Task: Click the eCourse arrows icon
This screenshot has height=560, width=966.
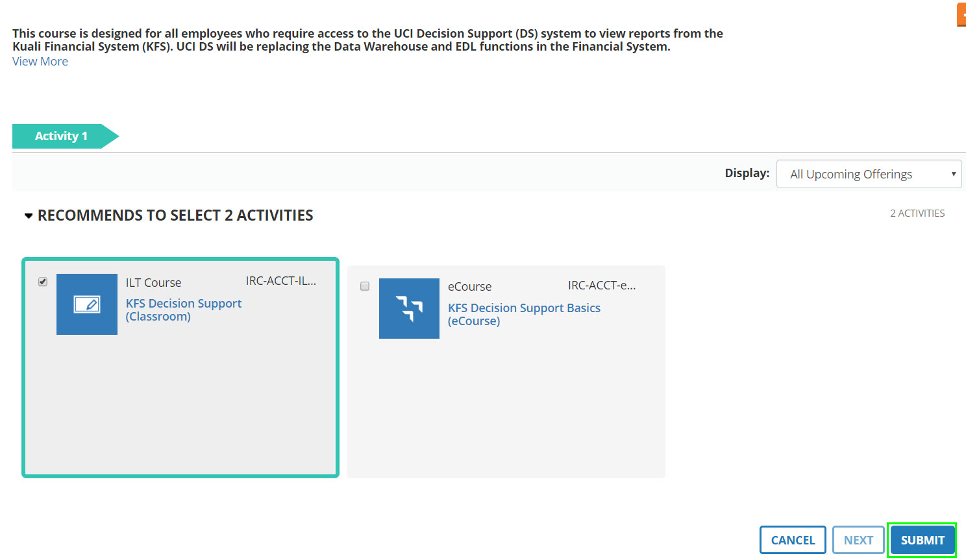Action: pos(409,308)
